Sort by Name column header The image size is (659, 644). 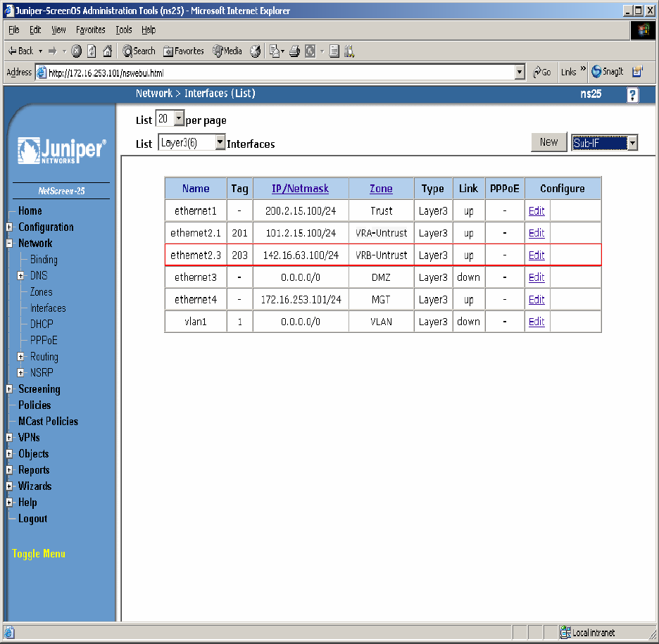(196, 189)
